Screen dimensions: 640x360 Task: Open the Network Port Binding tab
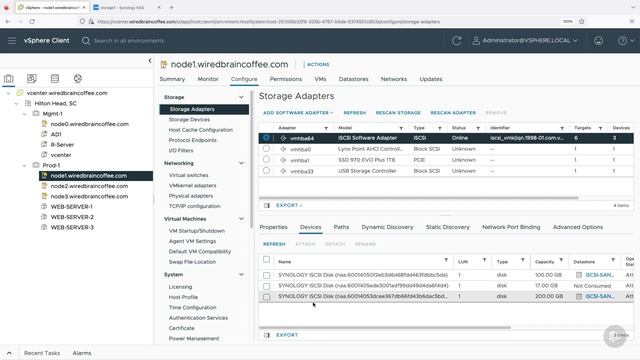511,227
